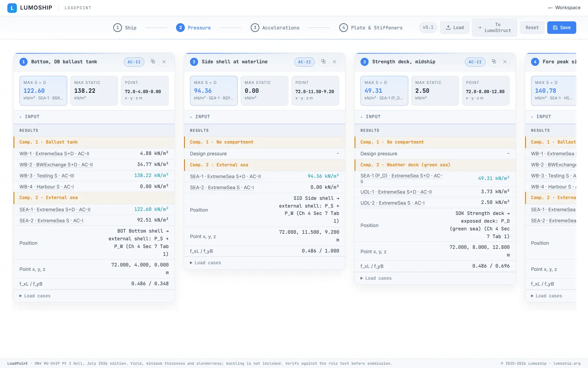The width and height of the screenshot is (588, 368).
Task: Select MAX S + D tile showing 49.31
Action: coord(384,91)
